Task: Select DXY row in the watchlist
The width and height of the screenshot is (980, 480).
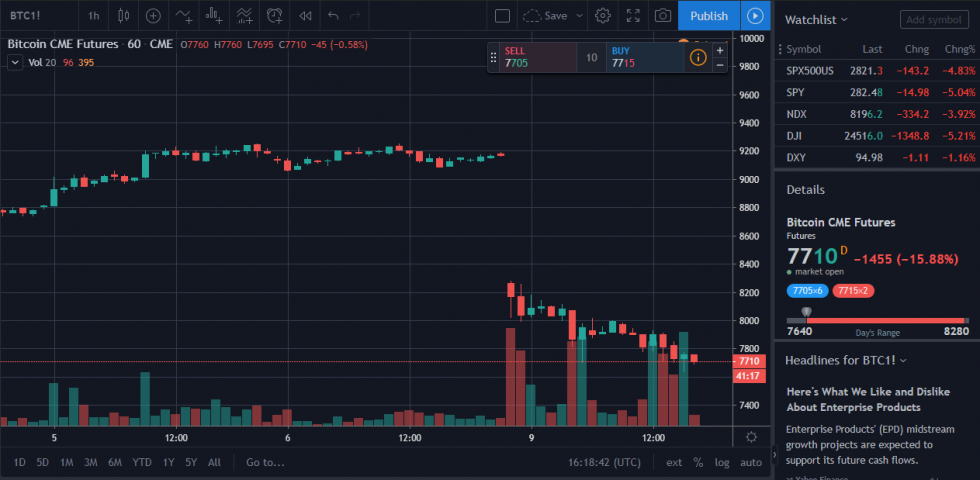Action: click(877, 158)
